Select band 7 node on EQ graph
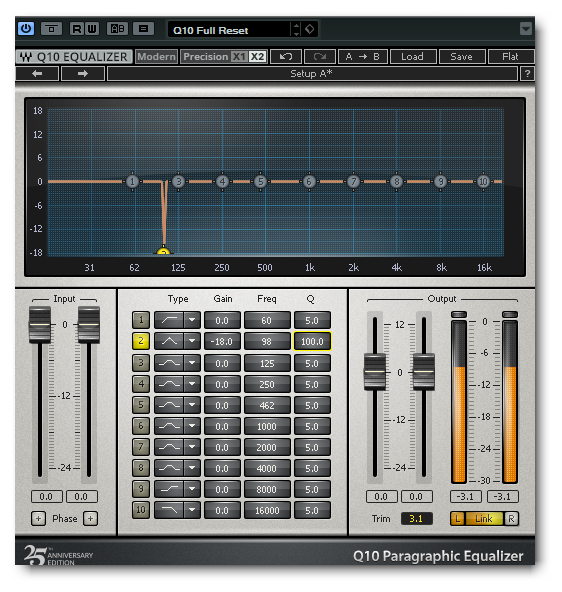 [353, 182]
